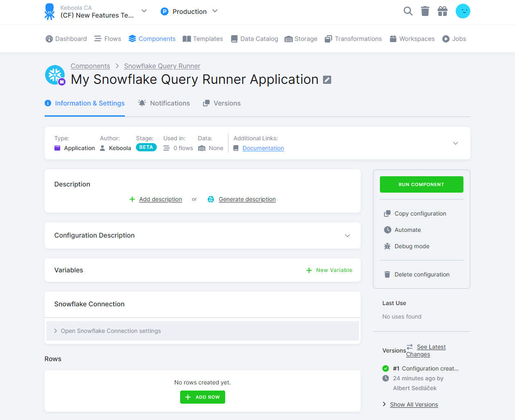Click the See Latest Changes arrows icon
The width and height of the screenshot is (515, 420).
(x=410, y=347)
